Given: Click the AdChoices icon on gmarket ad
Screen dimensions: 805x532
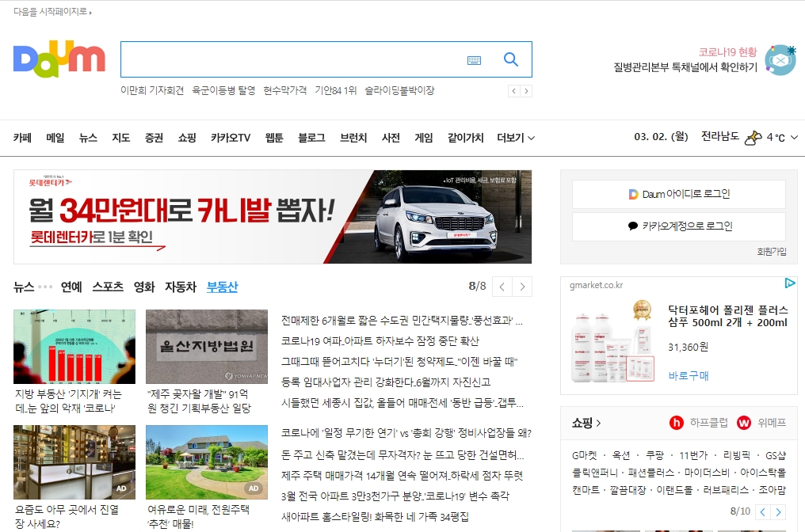Looking at the screenshot, I should click(x=790, y=283).
